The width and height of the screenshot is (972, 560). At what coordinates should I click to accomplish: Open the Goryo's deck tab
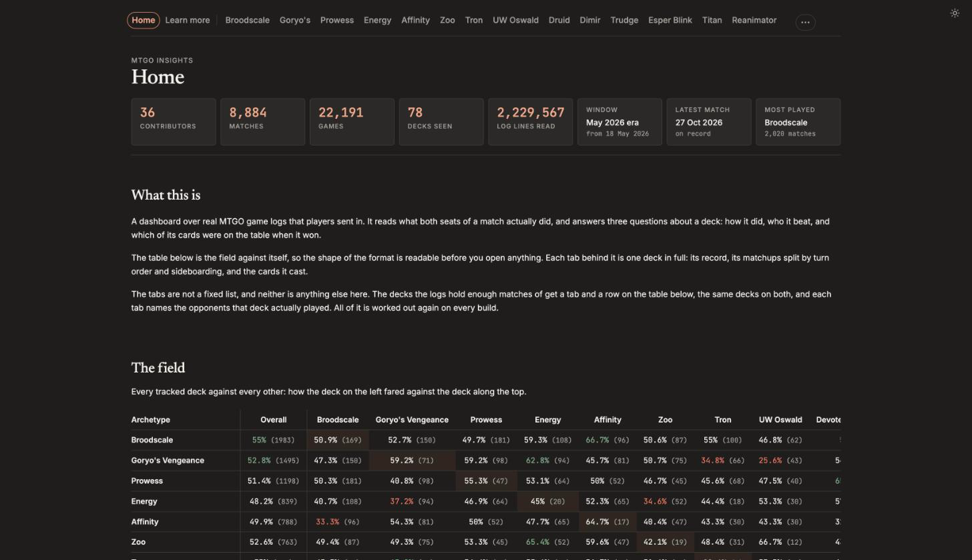(295, 20)
